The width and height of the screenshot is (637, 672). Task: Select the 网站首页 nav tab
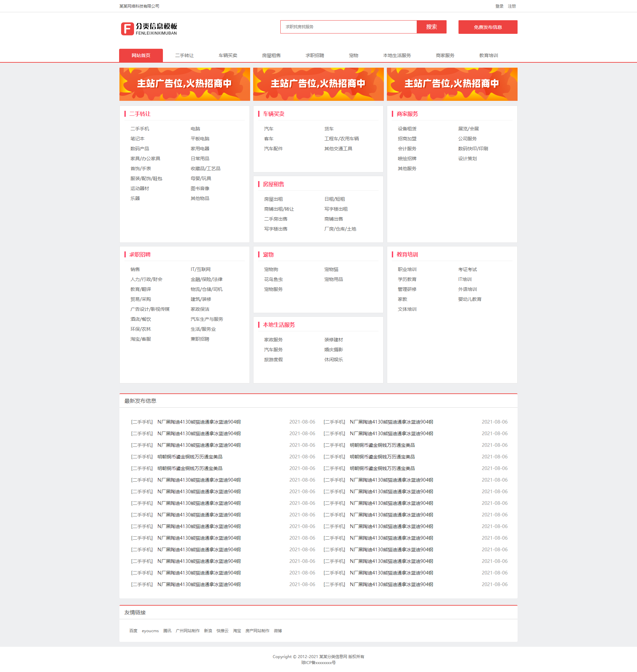[141, 55]
